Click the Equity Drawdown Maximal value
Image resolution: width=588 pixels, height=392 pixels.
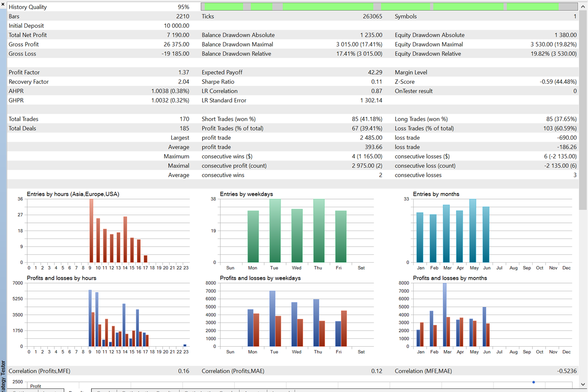553,44
